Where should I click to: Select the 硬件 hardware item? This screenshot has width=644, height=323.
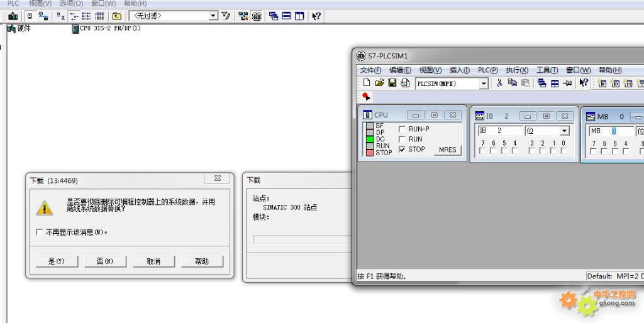click(19, 28)
